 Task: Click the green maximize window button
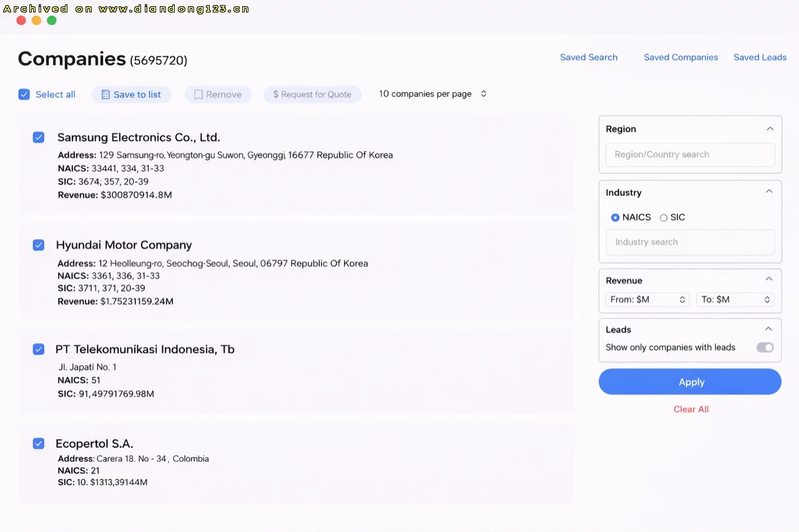pos(52,21)
